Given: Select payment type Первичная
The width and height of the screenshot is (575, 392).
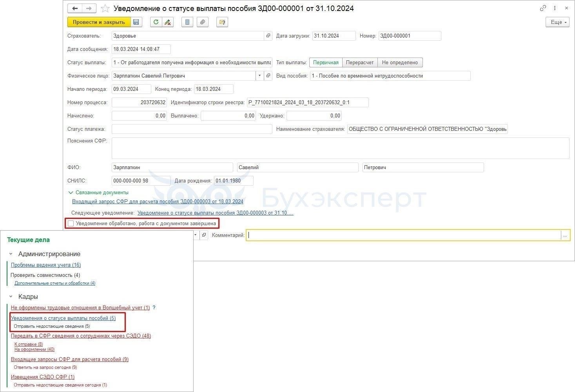Looking at the screenshot, I should tap(326, 62).
